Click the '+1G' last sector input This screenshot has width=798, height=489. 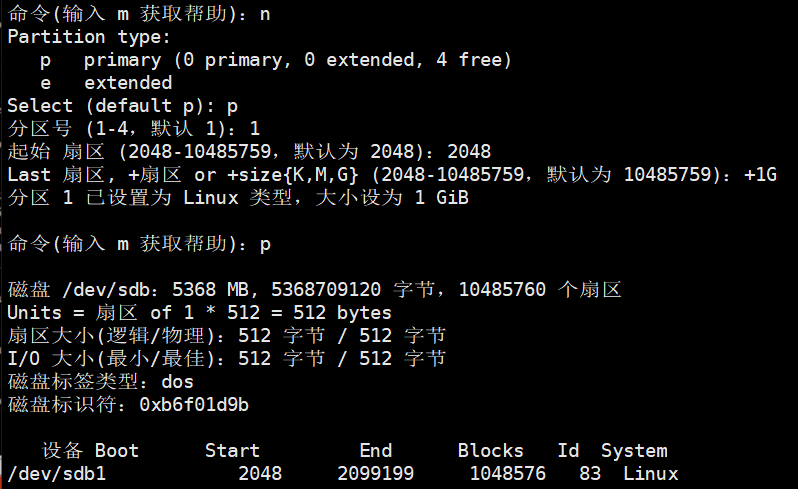pyautogui.click(x=760, y=175)
